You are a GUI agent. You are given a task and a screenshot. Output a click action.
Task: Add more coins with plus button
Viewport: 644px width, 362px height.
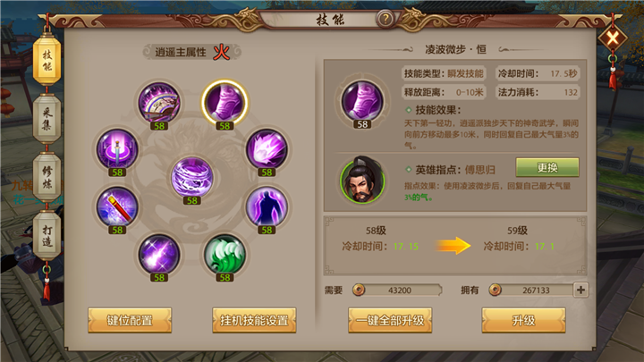tap(580, 290)
